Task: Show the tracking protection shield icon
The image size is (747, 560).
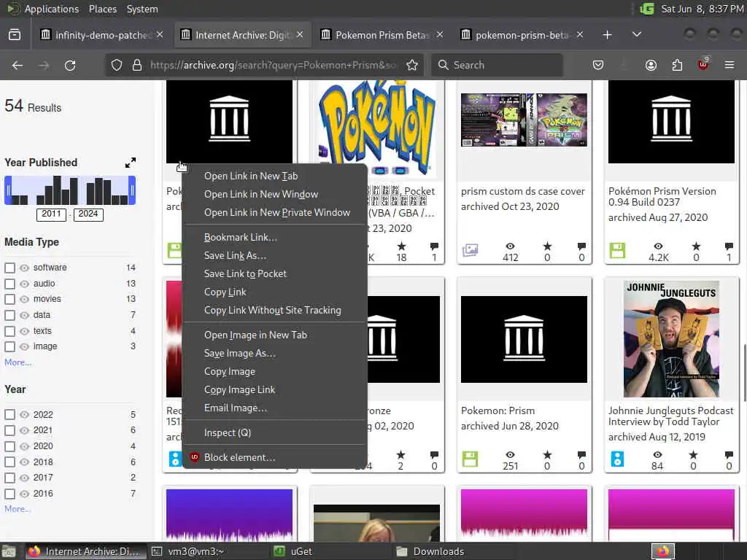Action: [117, 65]
